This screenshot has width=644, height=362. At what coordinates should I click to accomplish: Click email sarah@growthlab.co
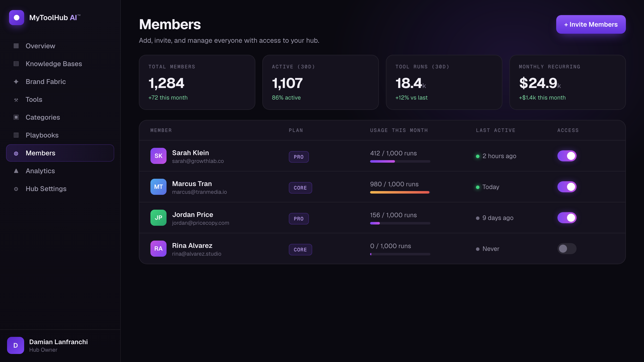coord(198,161)
